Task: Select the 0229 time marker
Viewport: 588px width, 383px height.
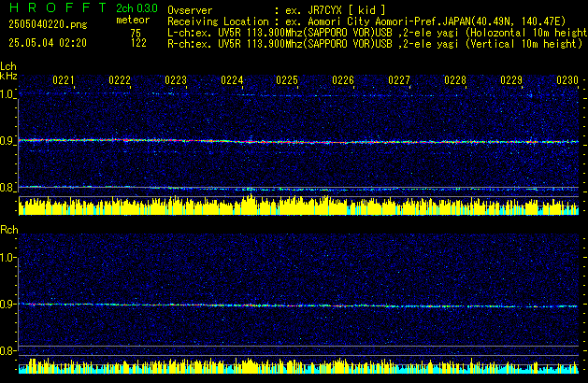Action: pos(511,80)
